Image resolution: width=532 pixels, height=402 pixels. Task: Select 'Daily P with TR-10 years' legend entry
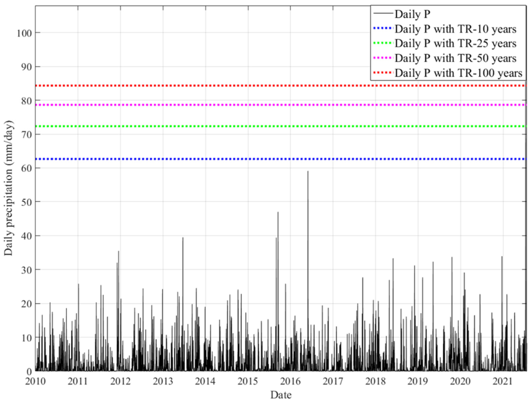coord(455,29)
